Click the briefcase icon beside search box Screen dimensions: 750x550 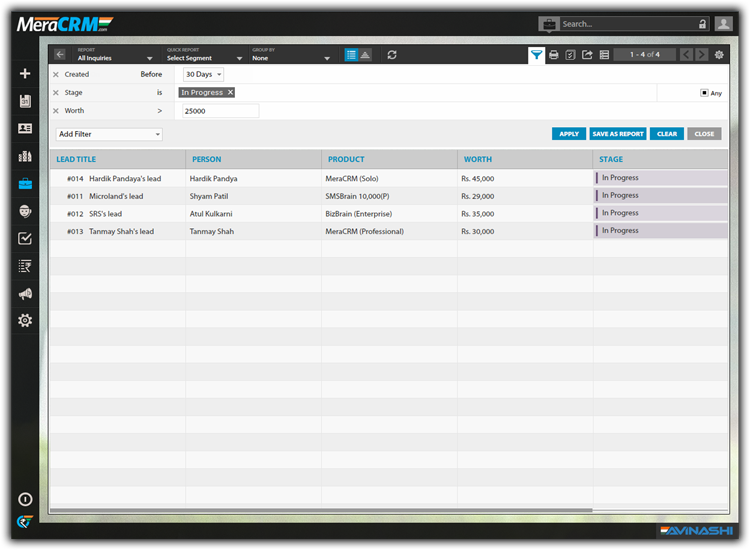549,24
